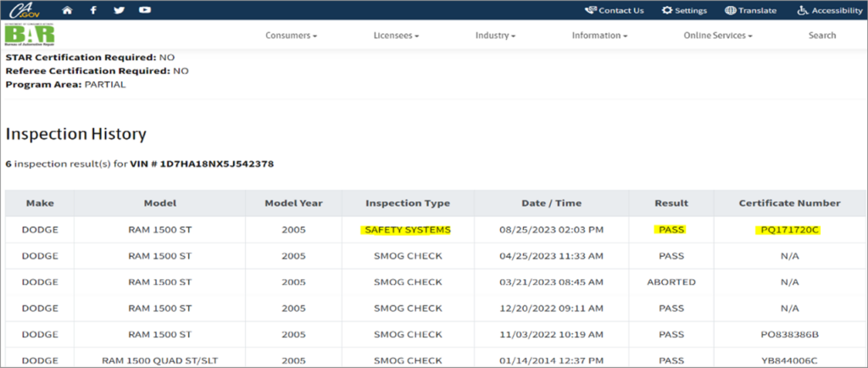Click the RAM 1500 QUAD ST/SLT model cell
868x368 pixels.
pos(160,361)
